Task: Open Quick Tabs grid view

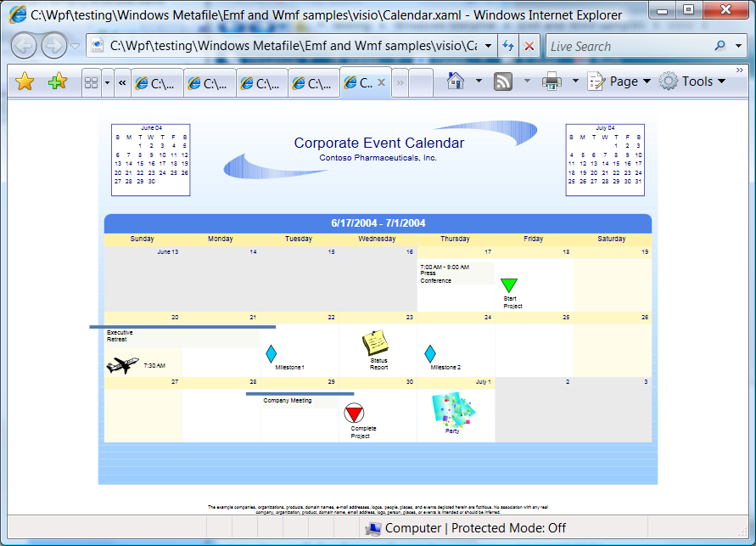Action: [x=92, y=82]
